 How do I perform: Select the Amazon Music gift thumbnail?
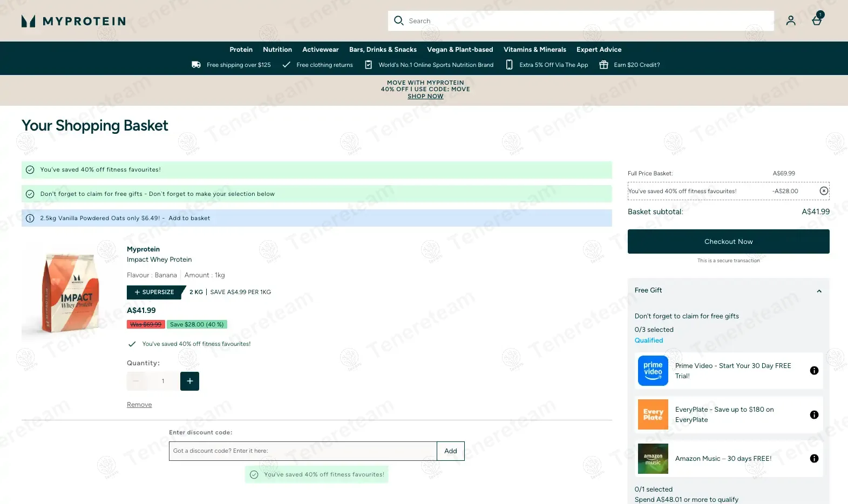653,459
